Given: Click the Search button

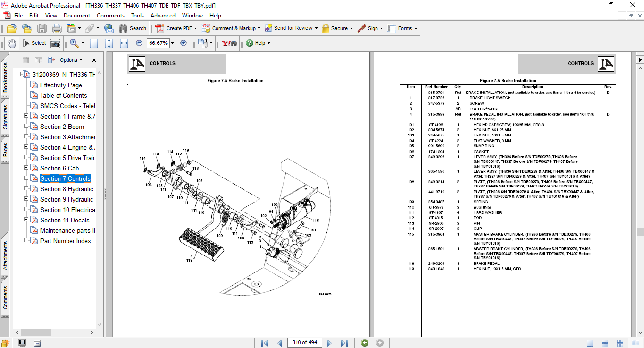Looking at the screenshot, I should 133,28.
